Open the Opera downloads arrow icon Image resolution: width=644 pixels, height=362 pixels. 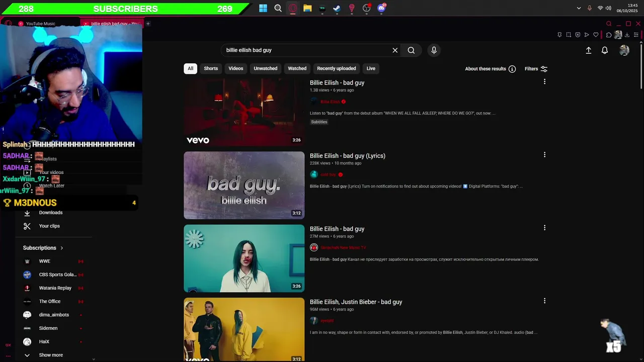point(627,35)
